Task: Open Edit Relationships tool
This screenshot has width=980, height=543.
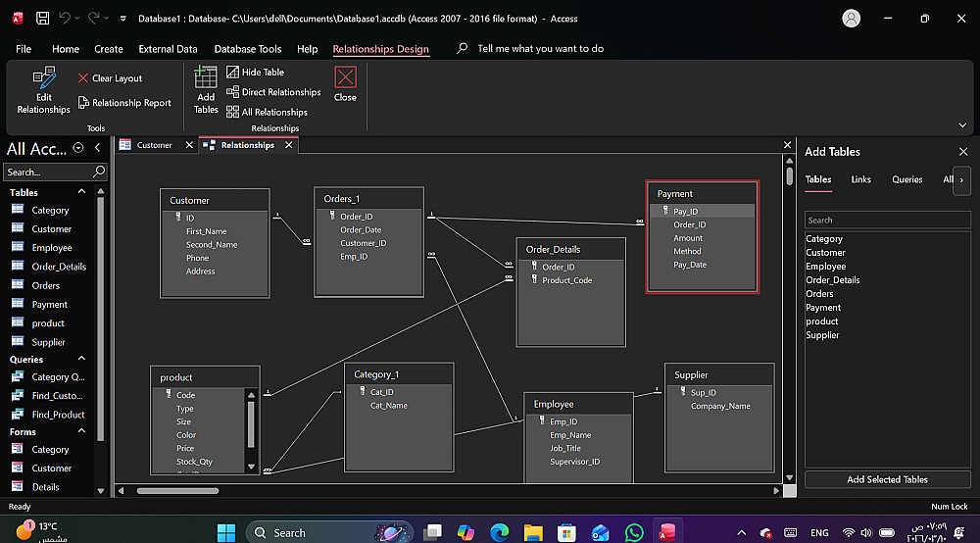Action: point(43,90)
